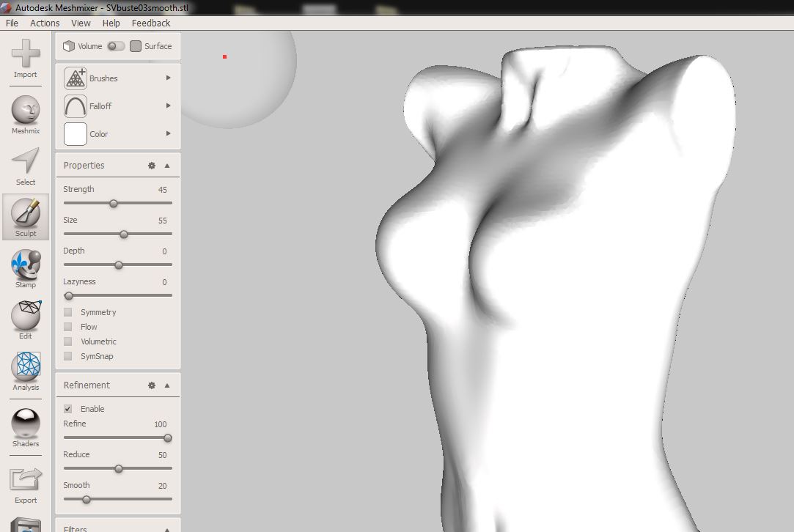Activate the Select tool
794x532 pixels.
tap(26, 161)
